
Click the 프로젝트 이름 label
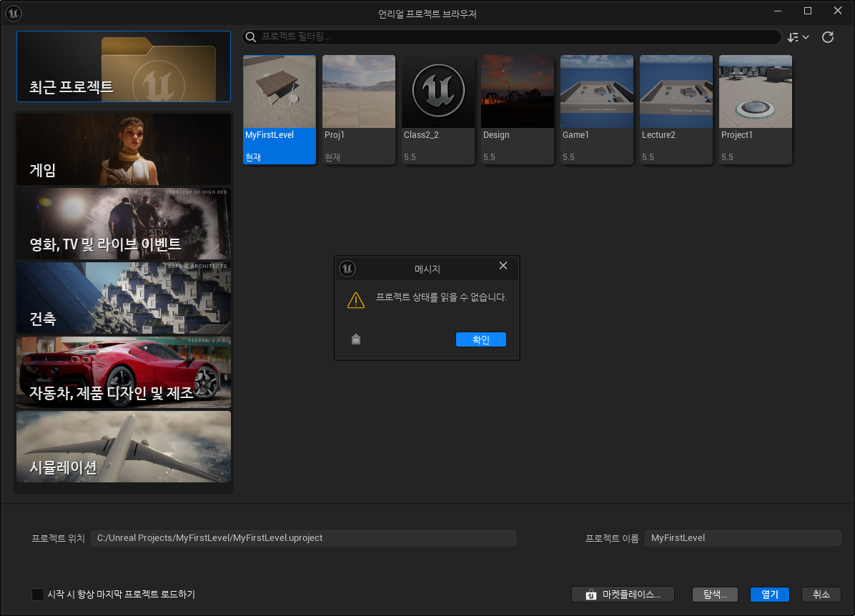612,538
